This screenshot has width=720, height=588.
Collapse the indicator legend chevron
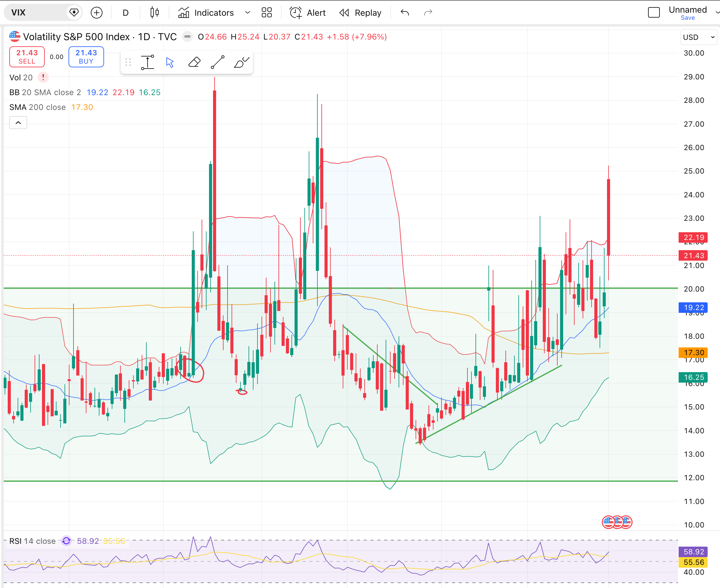click(x=18, y=123)
